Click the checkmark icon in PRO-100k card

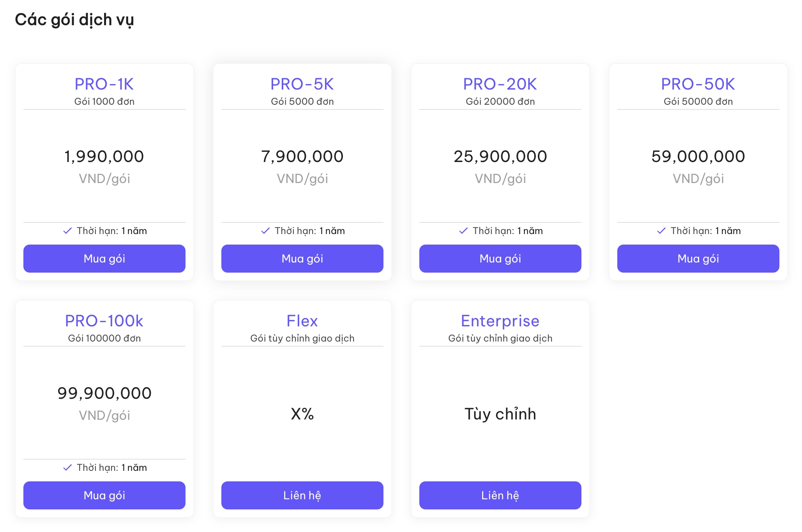[67, 468]
